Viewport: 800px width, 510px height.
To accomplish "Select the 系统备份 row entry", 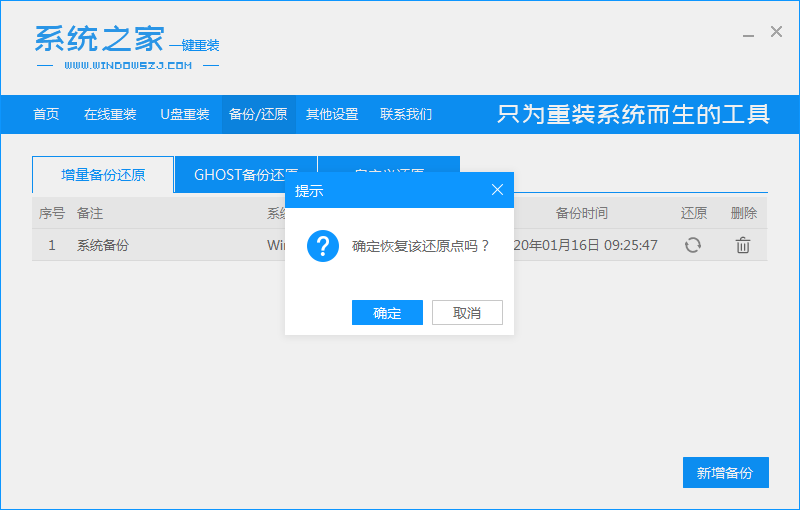I will (x=103, y=245).
